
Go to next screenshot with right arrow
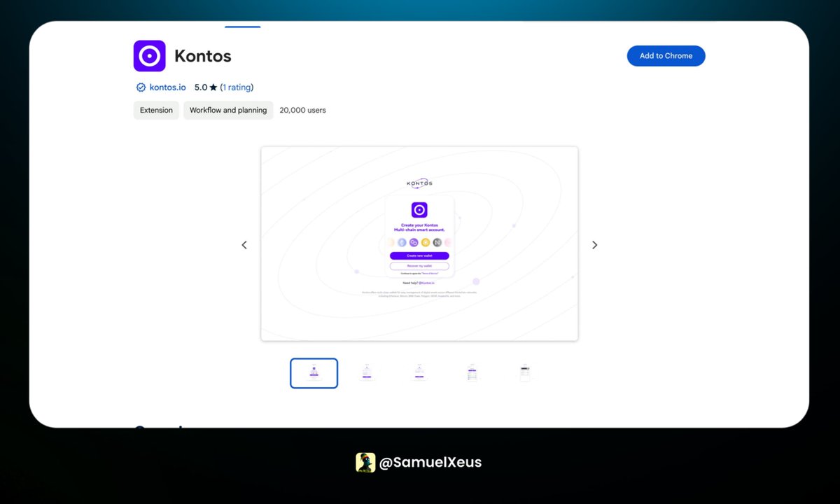click(594, 245)
